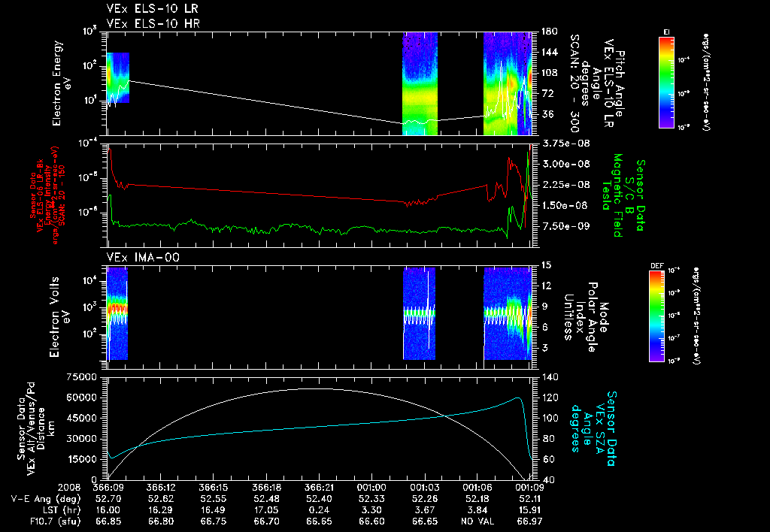Click the time tick label '366:18'

click(267, 488)
